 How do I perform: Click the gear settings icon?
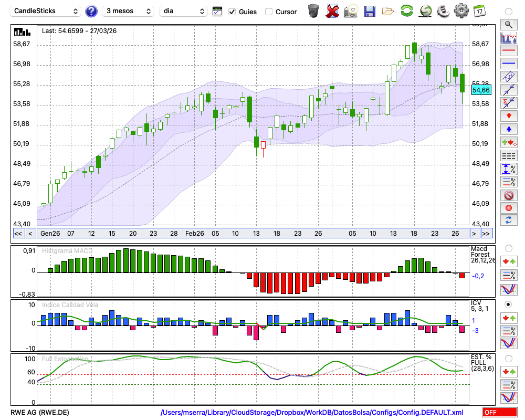pos(461,11)
